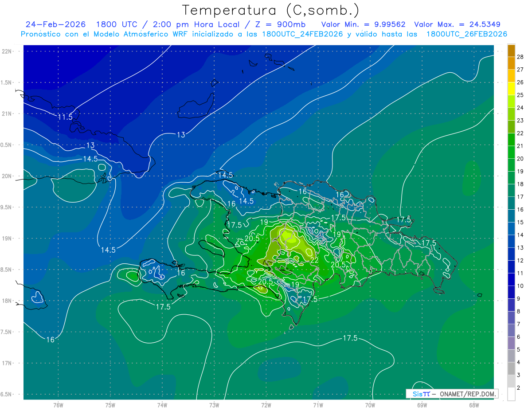Click the olive swatch between legend values 22 and 23
532x411 pixels.
511,126
